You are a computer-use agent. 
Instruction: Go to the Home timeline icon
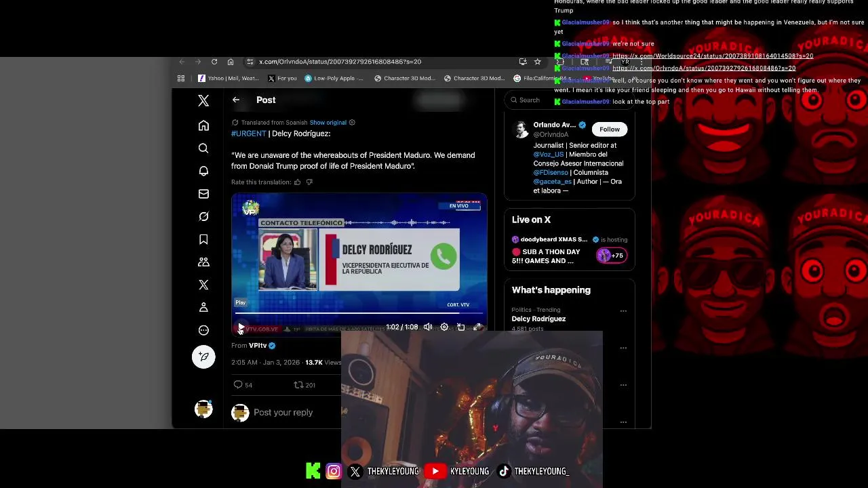click(203, 125)
